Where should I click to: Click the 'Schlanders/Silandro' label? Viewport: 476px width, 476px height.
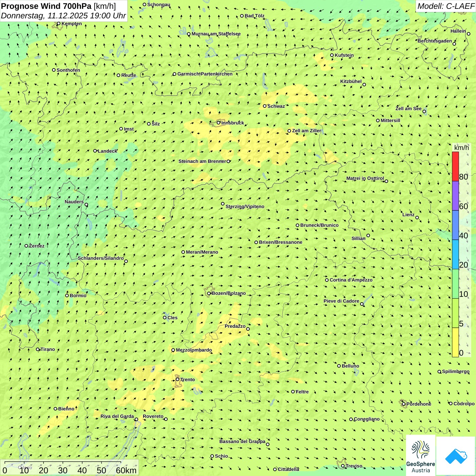click(x=101, y=258)
